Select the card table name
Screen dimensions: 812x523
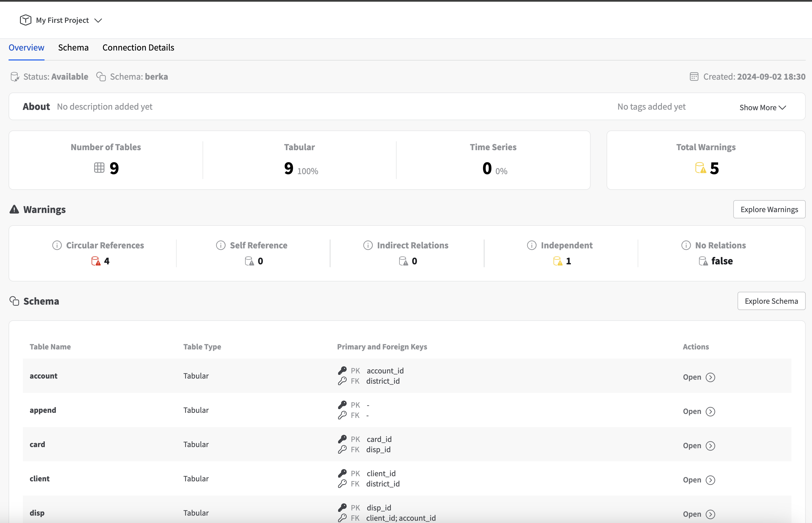pyautogui.click(x=37, y=444)
